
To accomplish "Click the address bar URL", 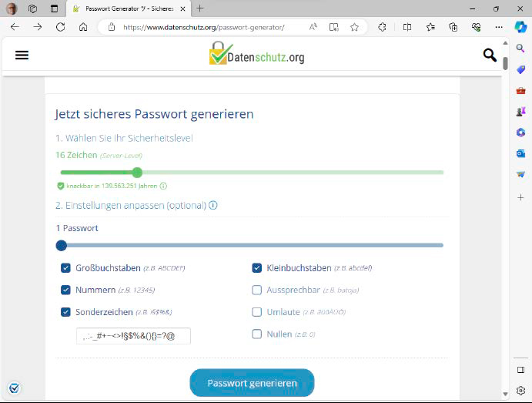I will [x=204, y=27].
